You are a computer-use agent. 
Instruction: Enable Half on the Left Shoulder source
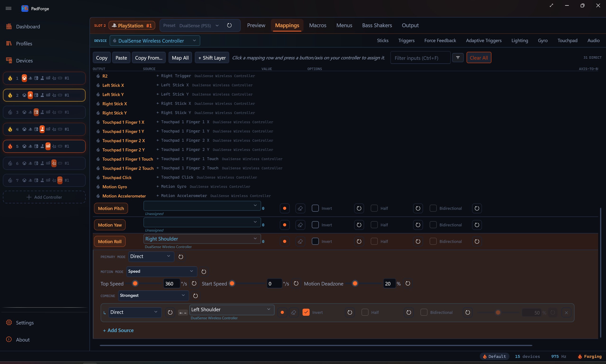(x=365, y=312)
